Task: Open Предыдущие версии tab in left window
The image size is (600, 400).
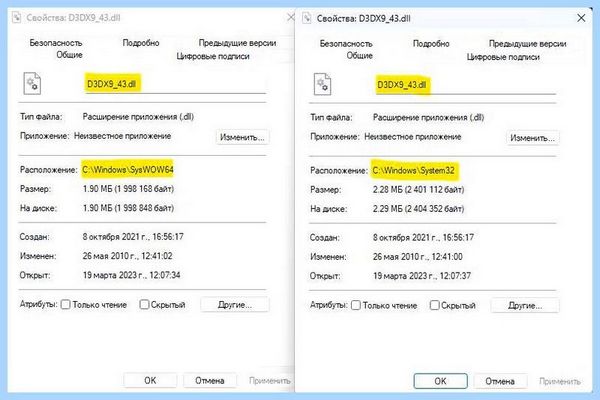Action: 237,43
